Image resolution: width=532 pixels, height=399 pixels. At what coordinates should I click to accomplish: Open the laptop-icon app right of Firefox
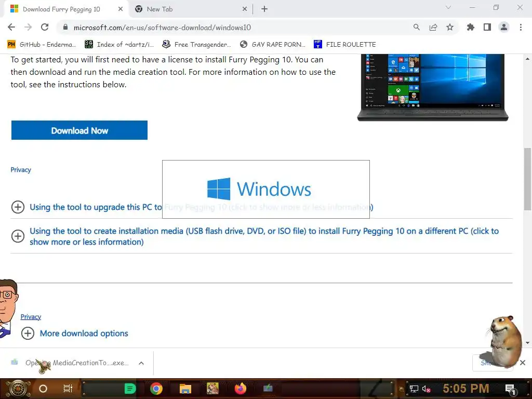268,389
